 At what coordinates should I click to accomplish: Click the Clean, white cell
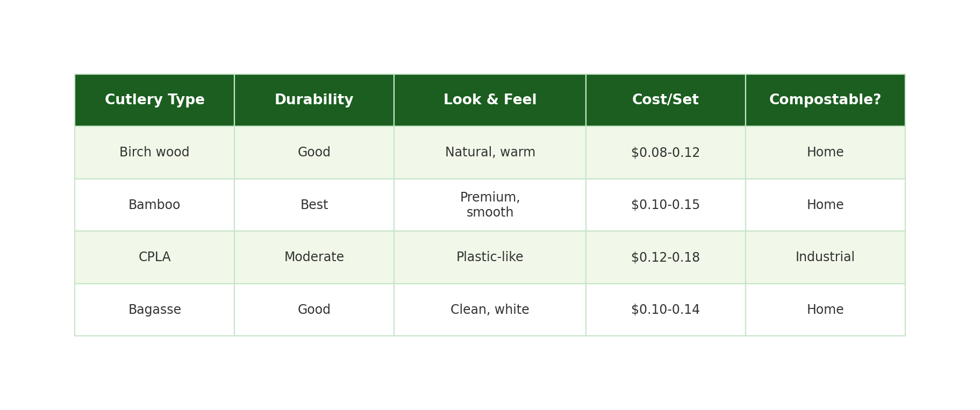(x=490, y=310)
